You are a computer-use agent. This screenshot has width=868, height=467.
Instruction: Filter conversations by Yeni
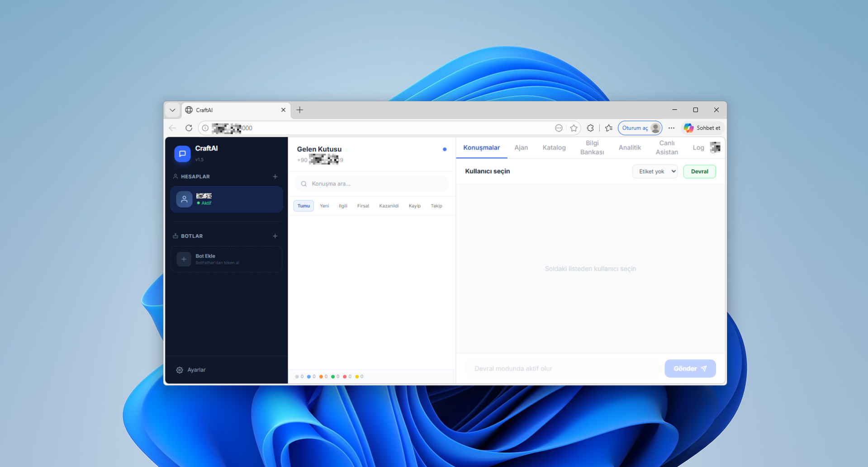click(x=324, y=206)
